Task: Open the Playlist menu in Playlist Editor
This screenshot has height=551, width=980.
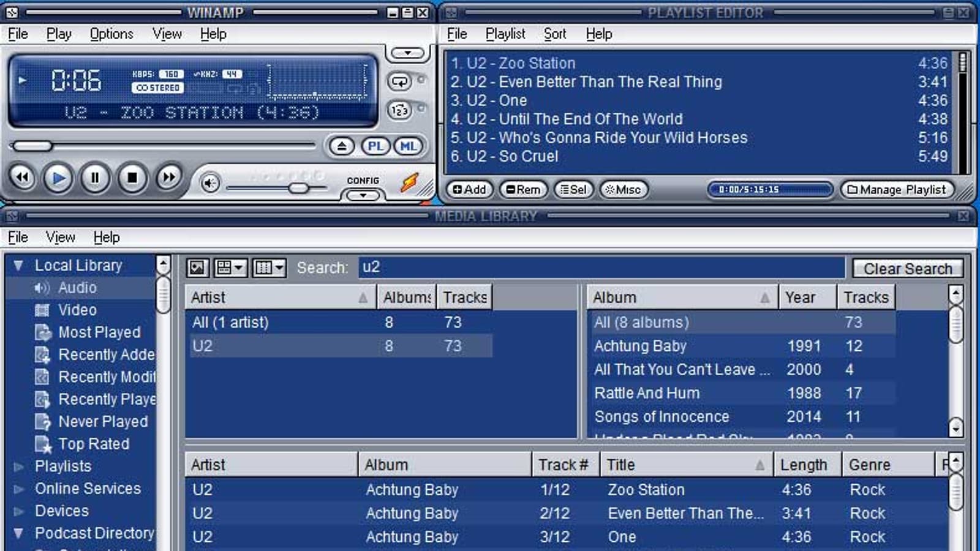Action: 505,34
